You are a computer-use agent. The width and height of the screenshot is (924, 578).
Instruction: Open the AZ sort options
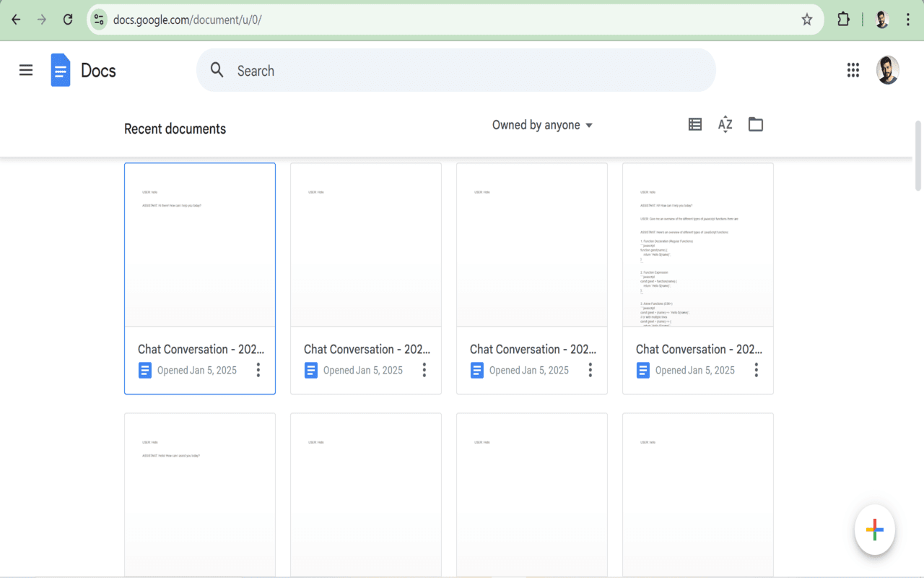725,124
